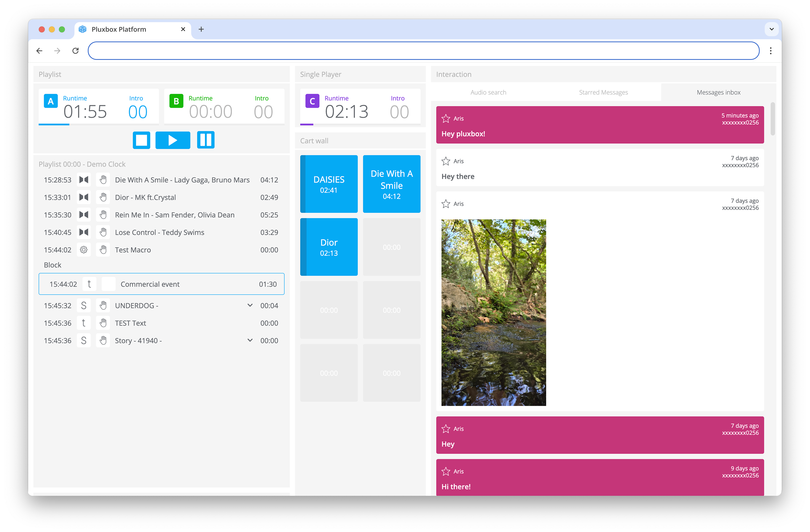Click the hand icon on the Story - 41940 row
The height and width of the screenshot is (532, 810).
click(x=103, y=340)
